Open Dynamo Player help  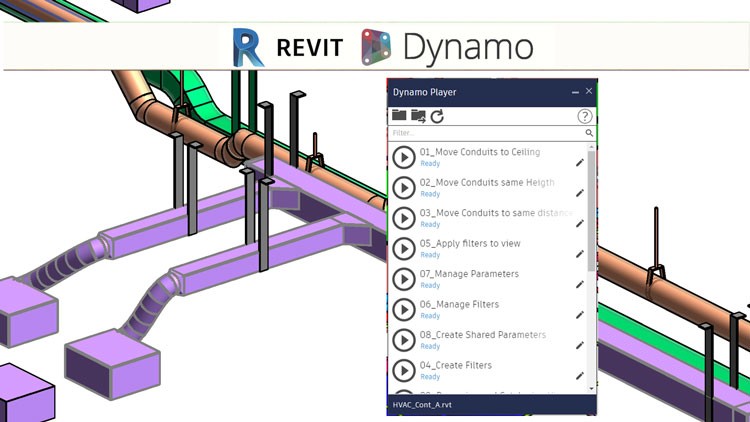[x=585, y=116]
